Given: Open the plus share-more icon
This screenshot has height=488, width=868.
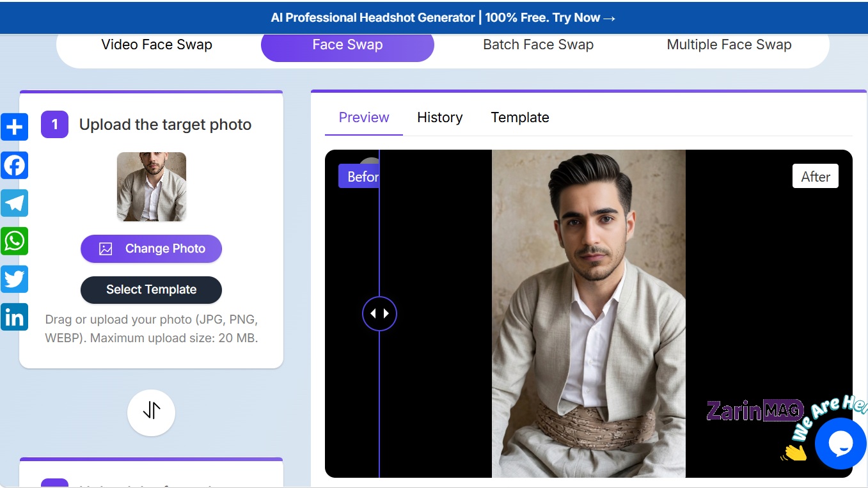Looking at the screenshot, I should point(14,127).
